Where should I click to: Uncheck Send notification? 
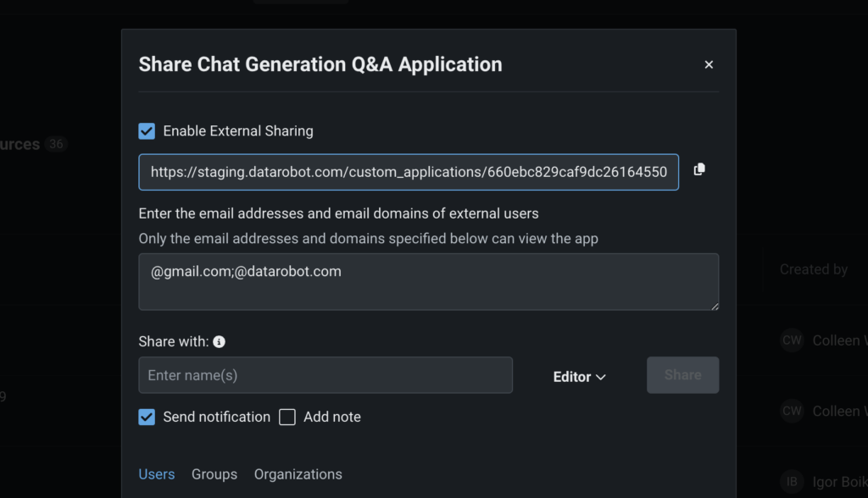pos(146,417)
